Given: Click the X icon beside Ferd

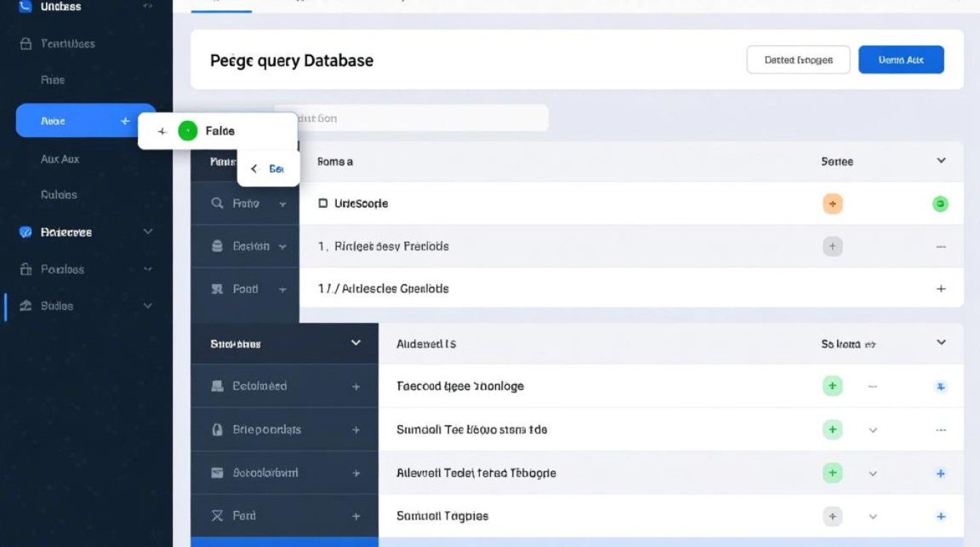Looking at the screenshot, I should 217,516.
